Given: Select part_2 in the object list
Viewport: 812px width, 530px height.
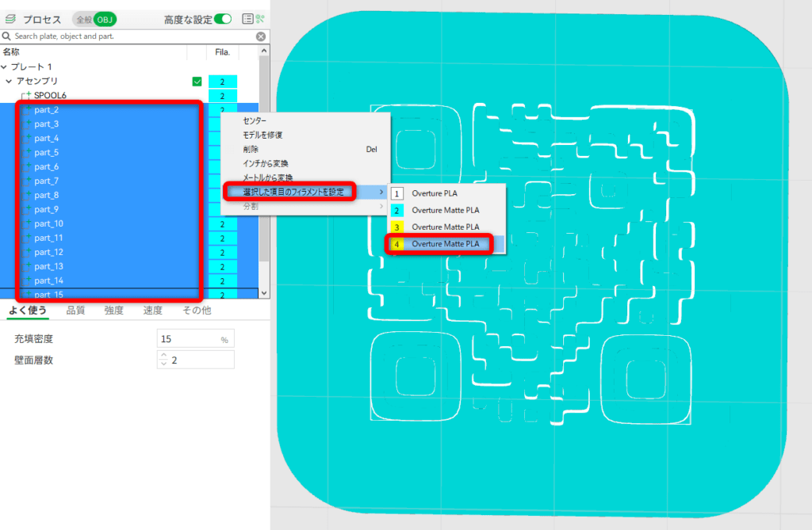Looking at the screenshot, I should pyautogui.click(x=46, y=110).
